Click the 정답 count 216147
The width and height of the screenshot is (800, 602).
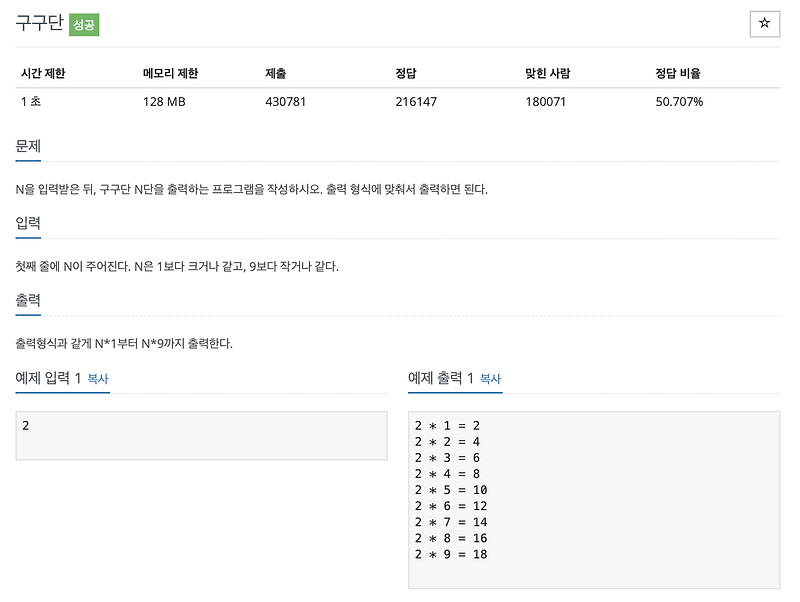415,101
